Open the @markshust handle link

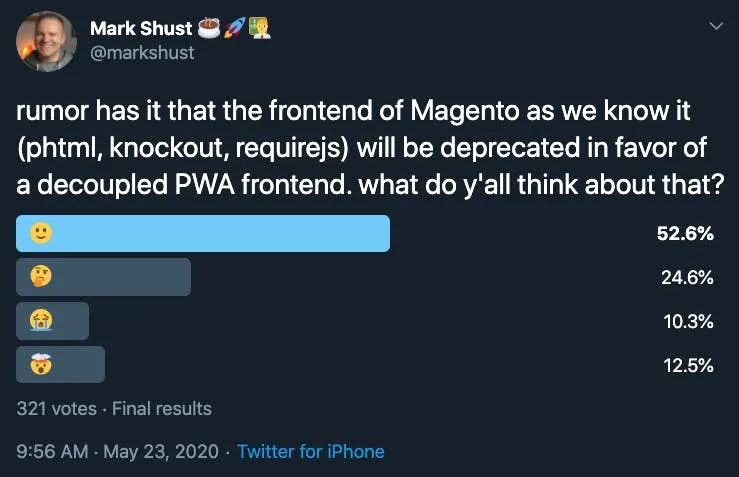tap(142, 52)
